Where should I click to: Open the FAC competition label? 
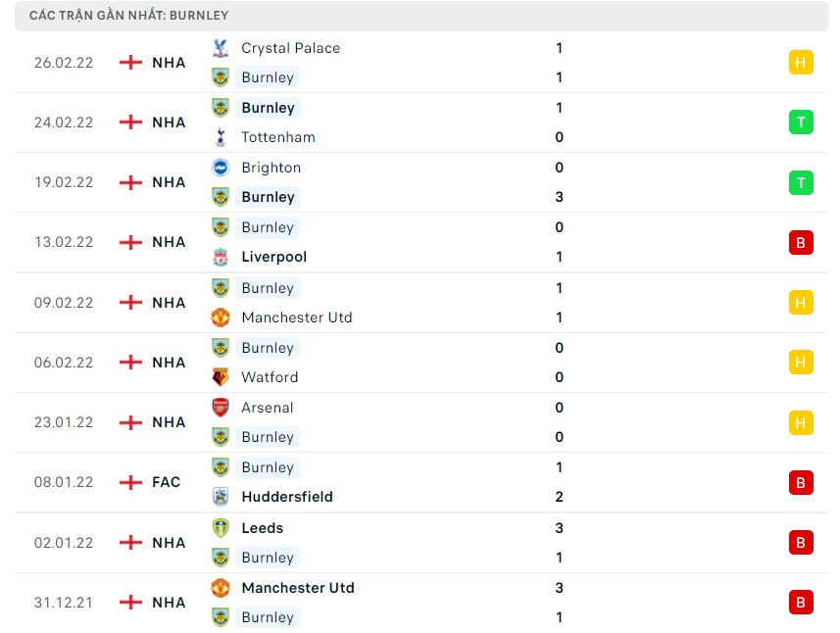pos(166,482)
